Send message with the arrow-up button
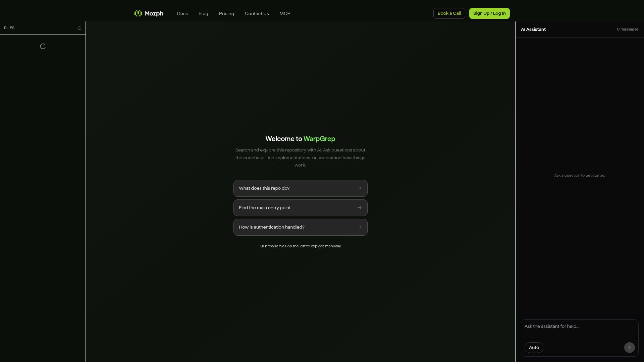Image resolution: width=644 pixels, height=362 pixels. 629,348
